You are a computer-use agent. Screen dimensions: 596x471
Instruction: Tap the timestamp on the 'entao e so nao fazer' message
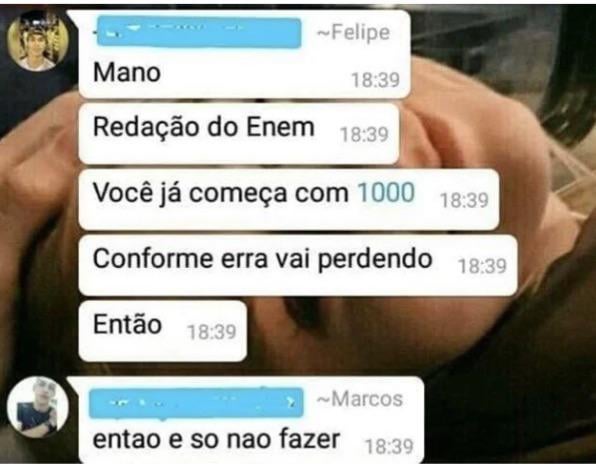(x=389, y=447)
